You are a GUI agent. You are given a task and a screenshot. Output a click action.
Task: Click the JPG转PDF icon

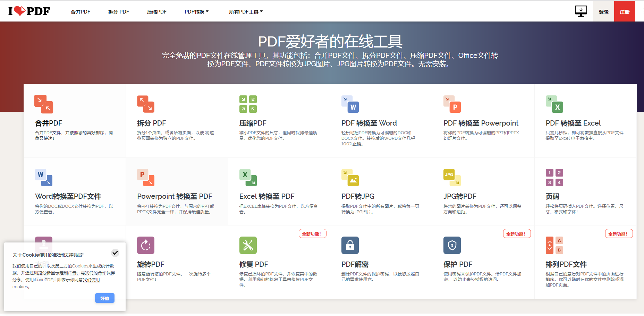pyautogui.click(x=452, y=178)
